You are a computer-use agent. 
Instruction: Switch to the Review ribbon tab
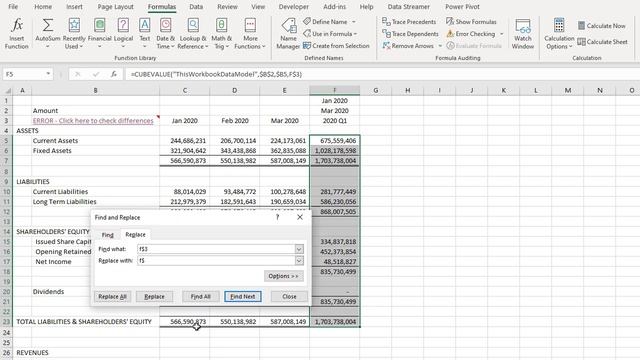[x=227, y=7]
